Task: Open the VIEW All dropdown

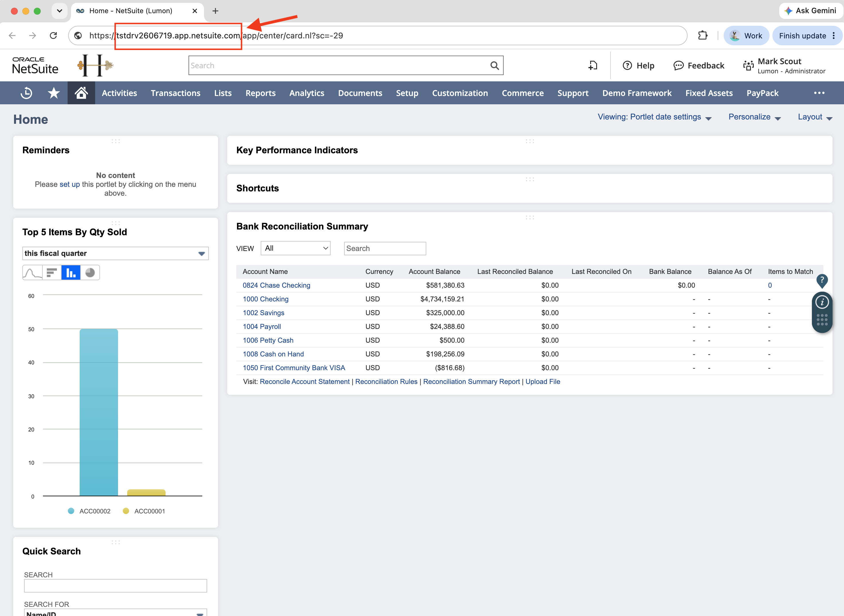Action: (x=296, y=248)
